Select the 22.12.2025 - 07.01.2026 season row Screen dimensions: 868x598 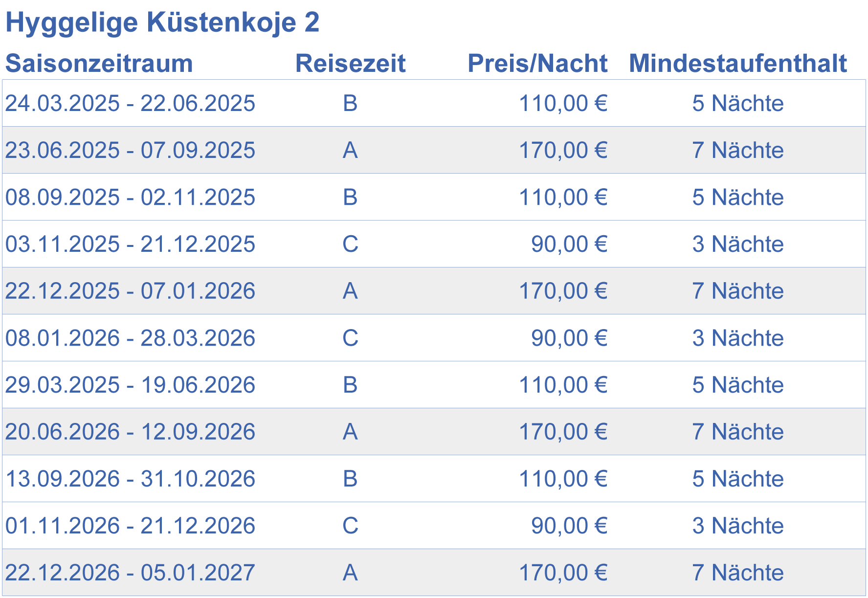[x=434, y=291]
